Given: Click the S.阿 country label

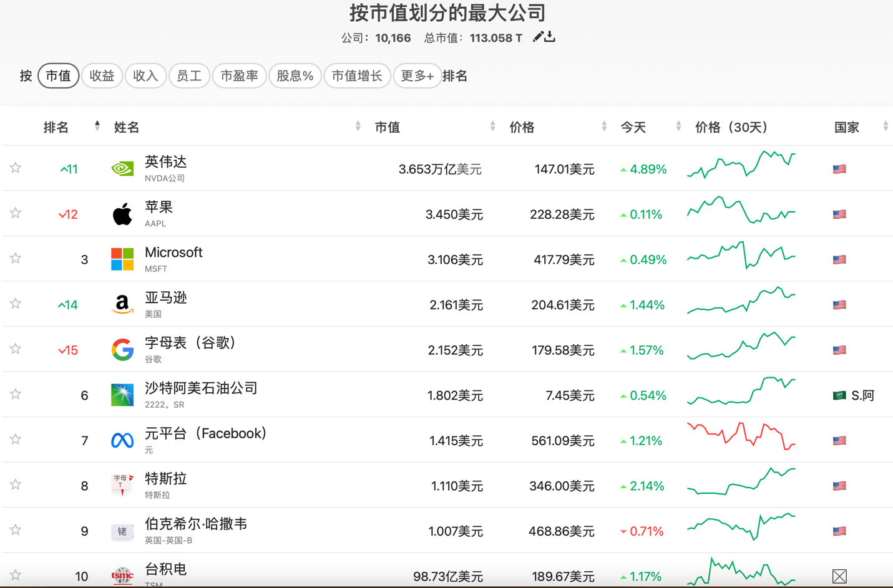Looking at the screenshot, I should (x=862, y=395).
